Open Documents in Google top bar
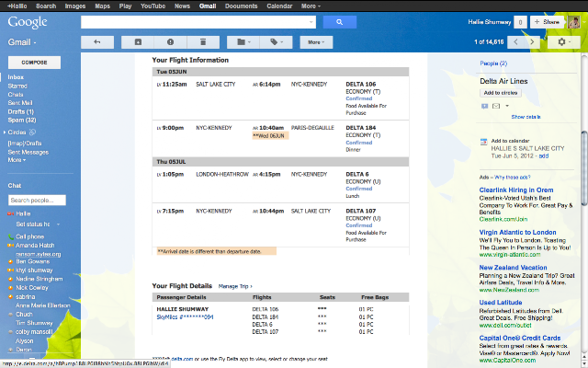The height and width of the screenshot is (368, 588). coord(241,6)
